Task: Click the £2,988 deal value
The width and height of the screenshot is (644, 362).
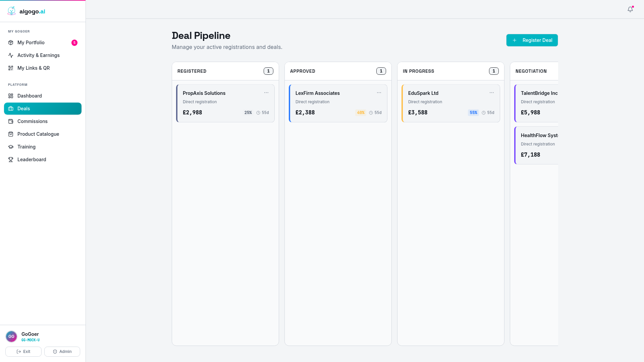Action: [x=193, y=113]
